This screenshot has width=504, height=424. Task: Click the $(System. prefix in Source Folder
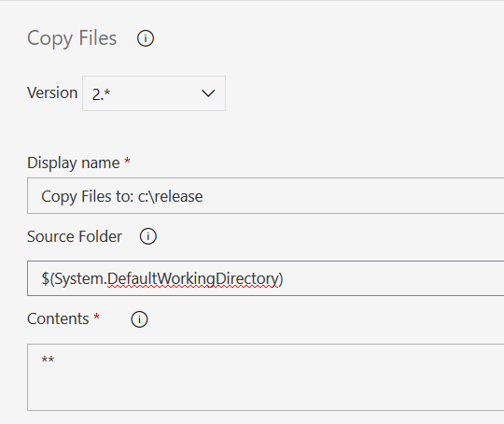(74, 278)
